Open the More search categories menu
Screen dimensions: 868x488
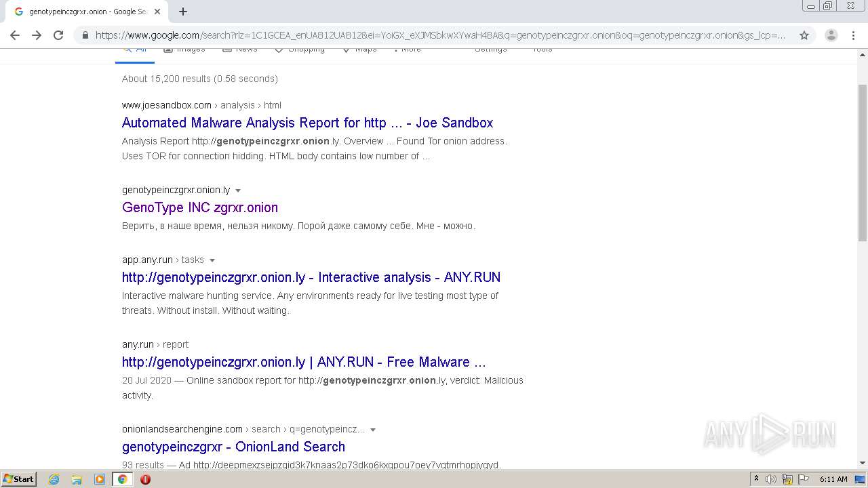tap(408, 51)
